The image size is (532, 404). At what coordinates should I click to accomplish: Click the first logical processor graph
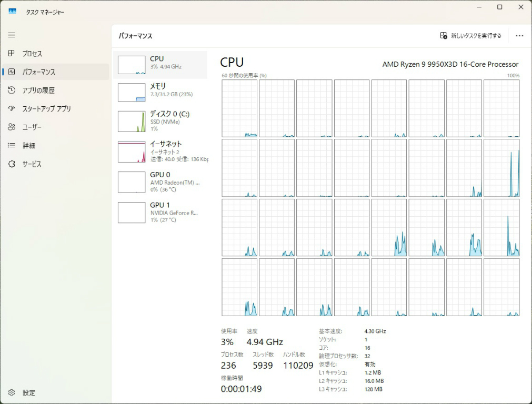tap(239, 108)
